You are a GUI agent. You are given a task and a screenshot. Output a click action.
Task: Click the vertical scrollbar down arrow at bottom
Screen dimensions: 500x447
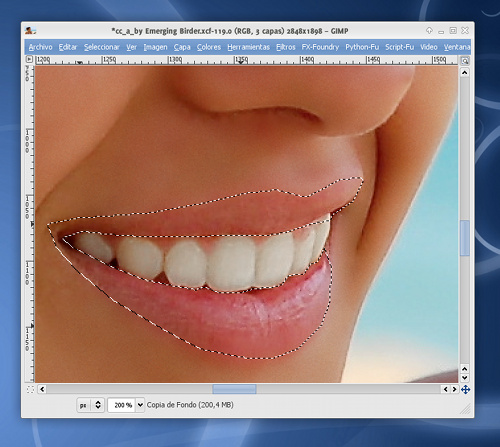pyautogui.click(x=465, y=378)
